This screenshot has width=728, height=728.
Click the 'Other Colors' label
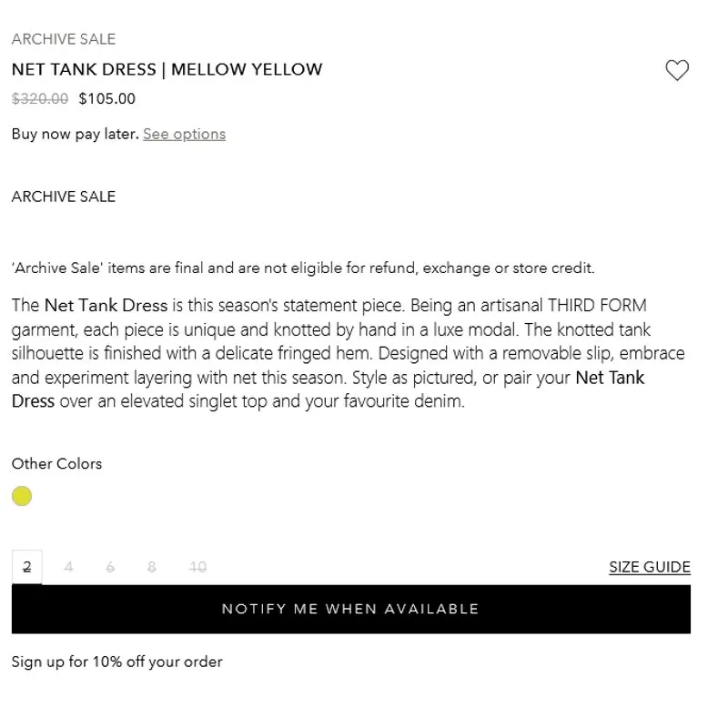coord(56,463)
